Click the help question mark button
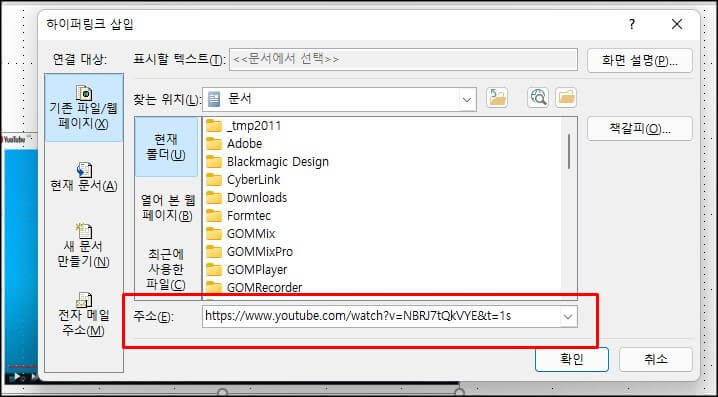This screenshot has width=718, height=397. click(632, 24)
